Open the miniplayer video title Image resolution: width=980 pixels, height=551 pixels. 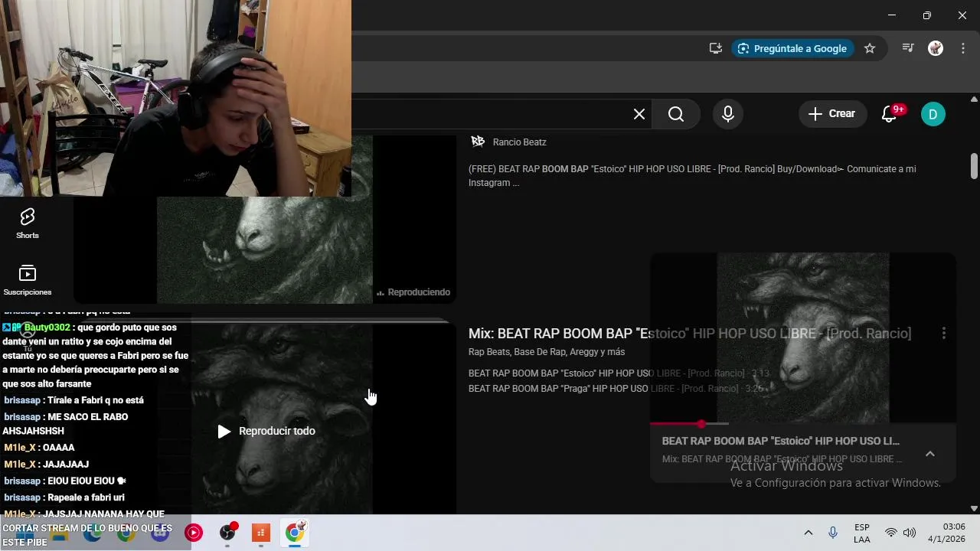click(x=781, y=442)
